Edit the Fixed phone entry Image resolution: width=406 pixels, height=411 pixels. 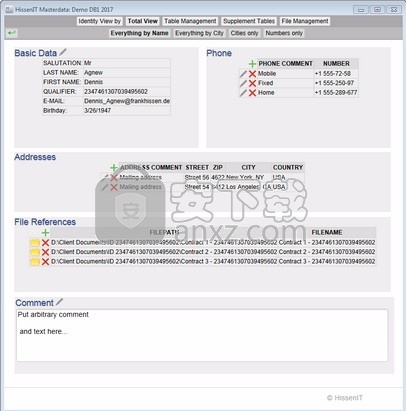click(x=244, y=83)
